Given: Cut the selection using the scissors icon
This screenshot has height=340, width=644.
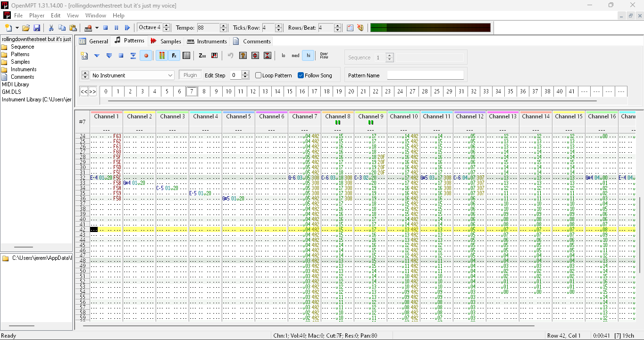Looking at the screenshot, I should click(51, 28).
